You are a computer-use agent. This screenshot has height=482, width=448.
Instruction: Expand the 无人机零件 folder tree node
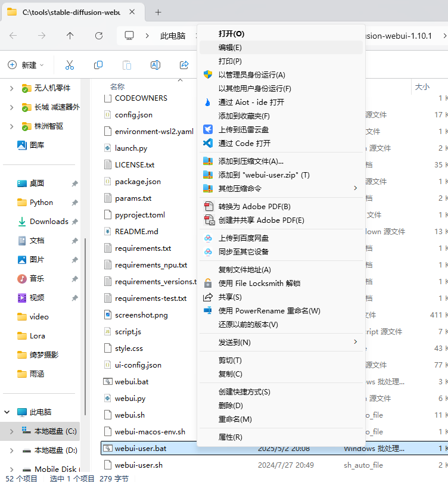11,88
